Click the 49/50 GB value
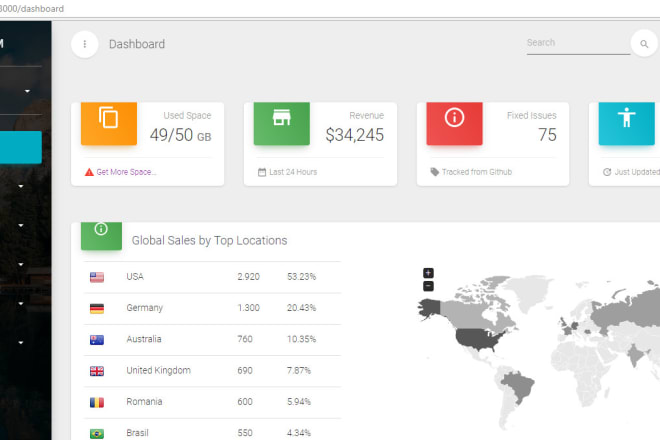This screenshot has width=660, height=440. point(181,135)
